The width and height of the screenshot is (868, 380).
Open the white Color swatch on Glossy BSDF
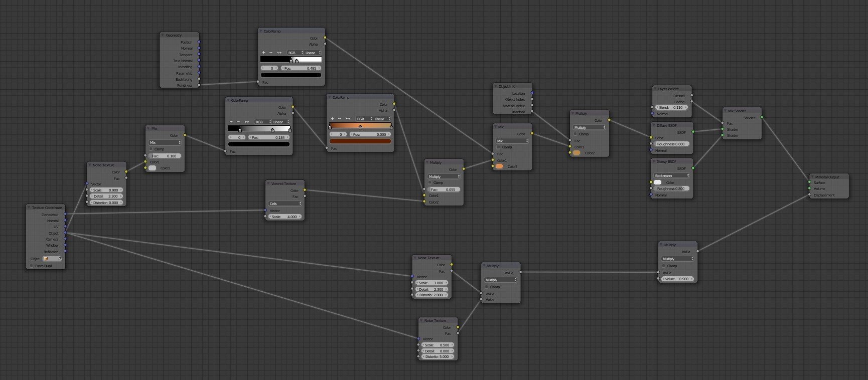(658, 182)
